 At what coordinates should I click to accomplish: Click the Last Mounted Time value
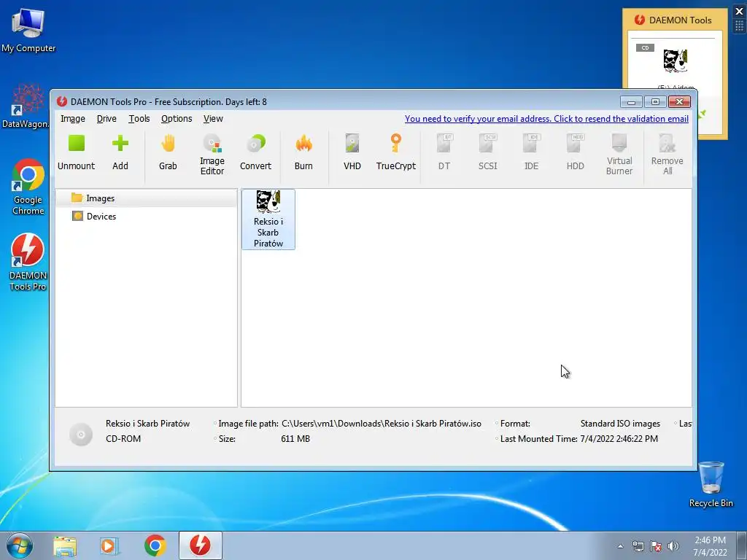tap(619, 438)
